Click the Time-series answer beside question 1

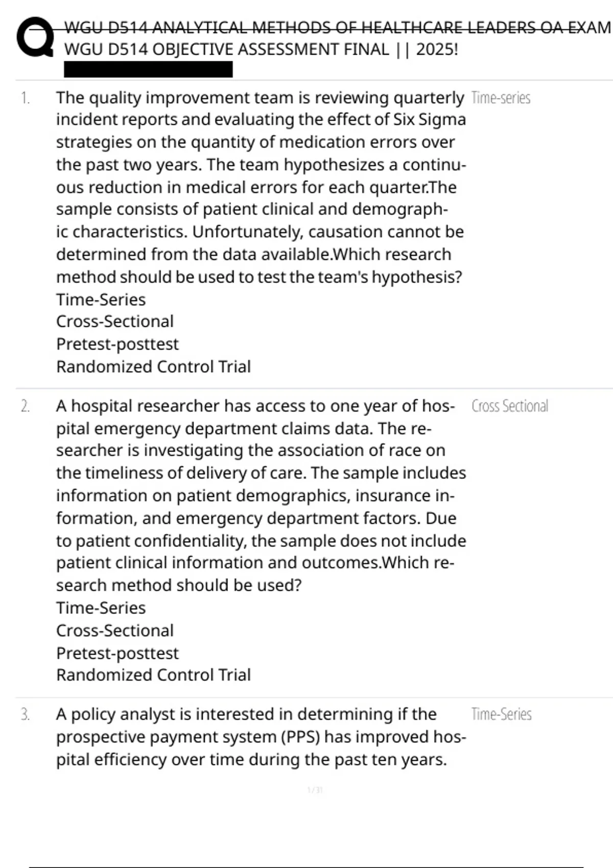(501, 98)
